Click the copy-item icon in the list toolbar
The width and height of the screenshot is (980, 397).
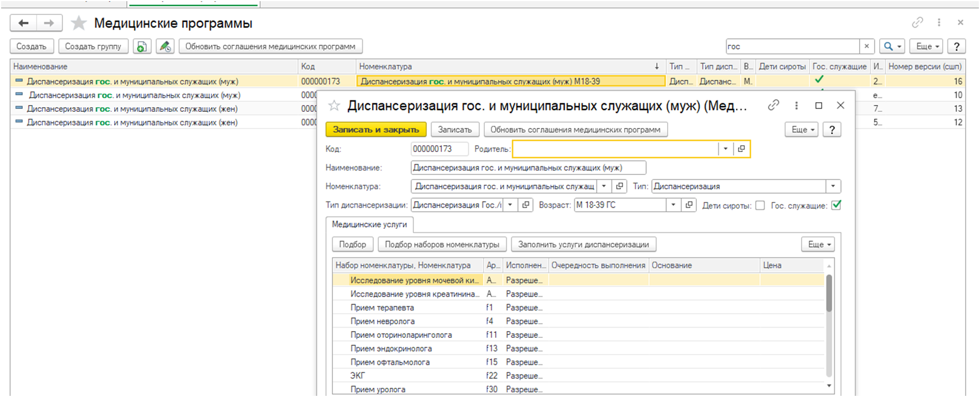[x=142, y=46]
